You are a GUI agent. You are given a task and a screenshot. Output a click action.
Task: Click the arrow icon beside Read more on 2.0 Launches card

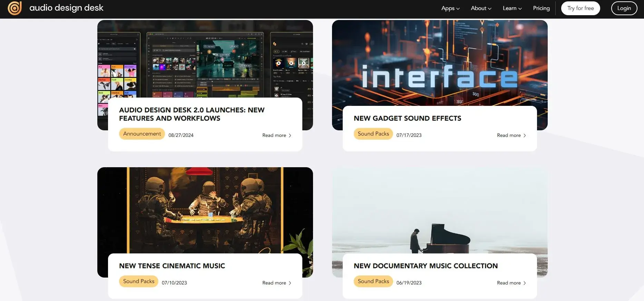click(x=290, y=136)
